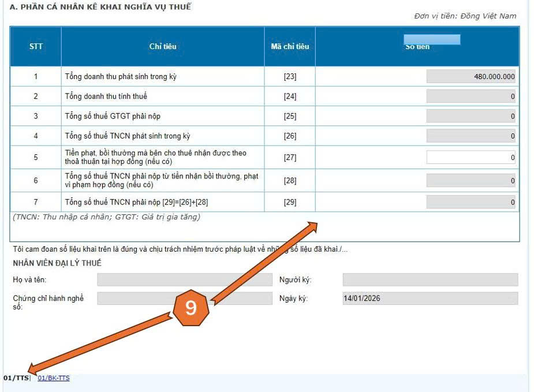Switch to the 01/TTS sheet tab
Screen dimensions: 534x392
[16, 378]
